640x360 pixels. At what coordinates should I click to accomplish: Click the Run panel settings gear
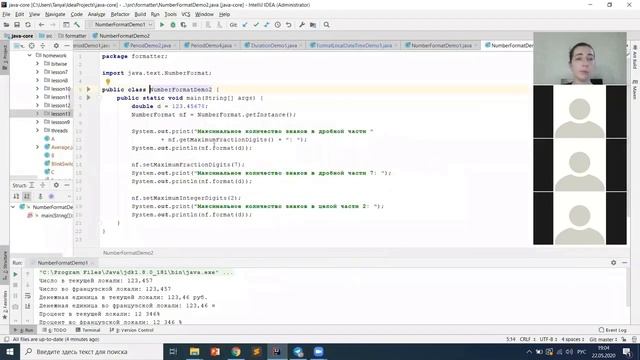(613, 263)
